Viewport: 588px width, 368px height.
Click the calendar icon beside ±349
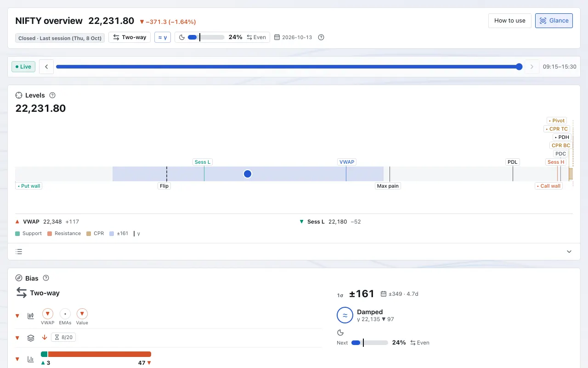coord(384,294)
